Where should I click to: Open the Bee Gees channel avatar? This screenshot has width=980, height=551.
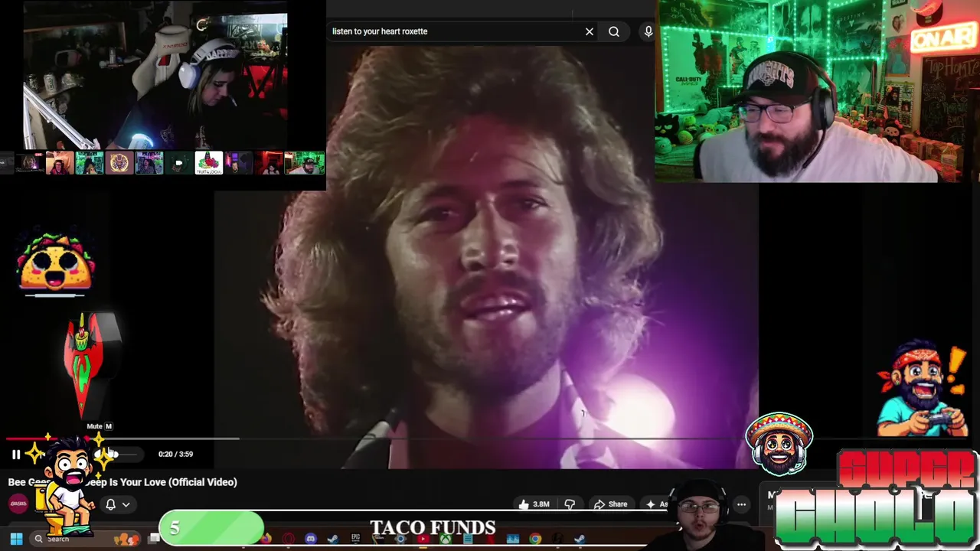pyautogui.click(x=18, y=504)
